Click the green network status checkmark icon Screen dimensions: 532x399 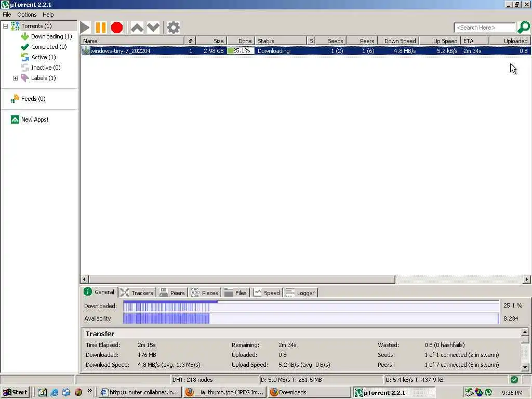point(514,380)
